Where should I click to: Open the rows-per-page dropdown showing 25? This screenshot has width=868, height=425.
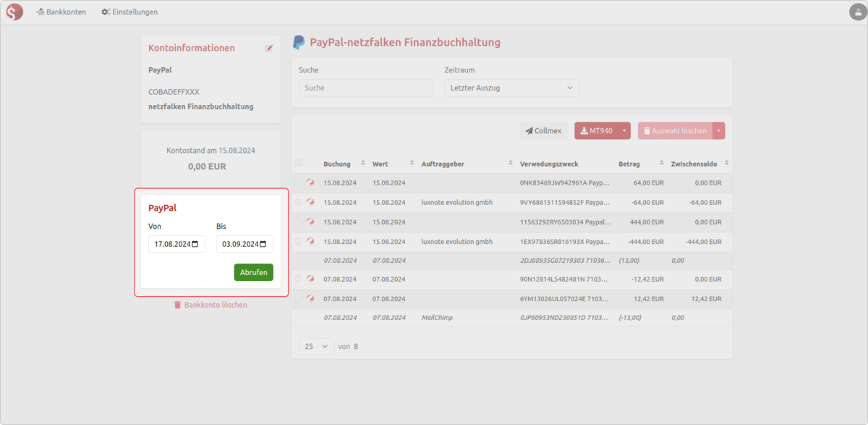(x=316, y=346)
